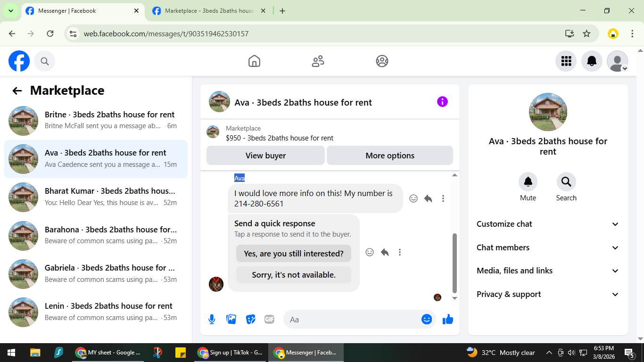Click chat scroll up arrow
This screenshot has width=644, height=362.
(455, 175)
